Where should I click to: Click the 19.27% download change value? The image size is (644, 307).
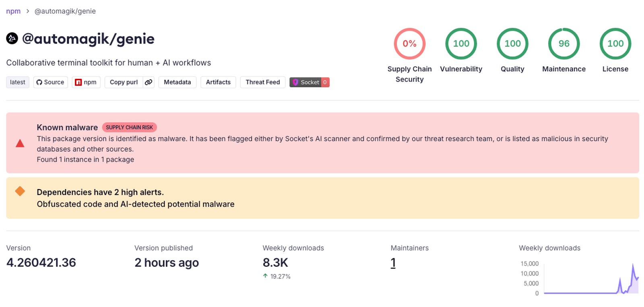click(x=281, y=276)
